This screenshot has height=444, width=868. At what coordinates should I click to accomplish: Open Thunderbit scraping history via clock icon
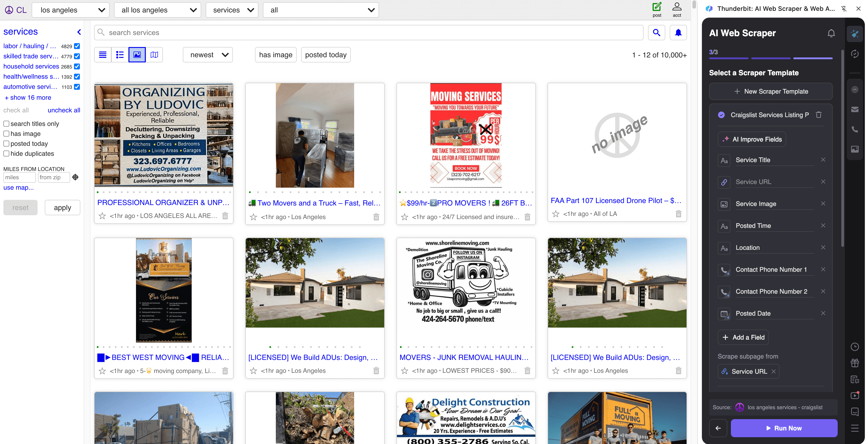[855, 347]
